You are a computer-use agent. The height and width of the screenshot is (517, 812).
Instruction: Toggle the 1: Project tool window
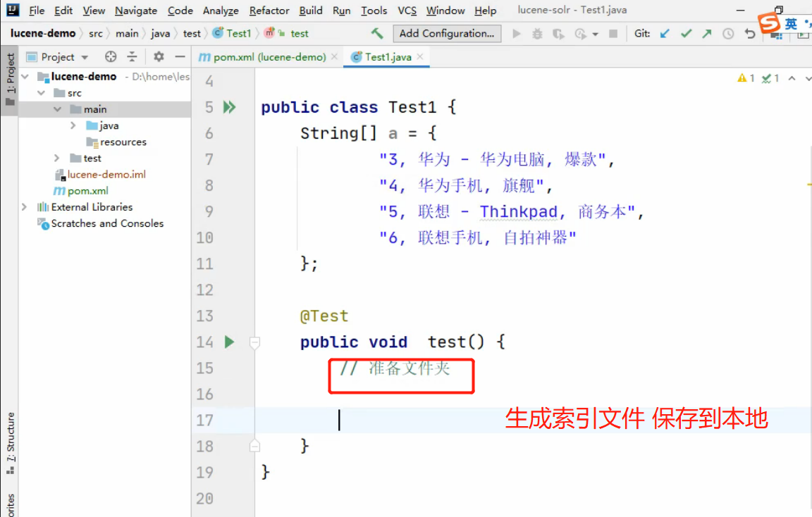coord(10,80)
